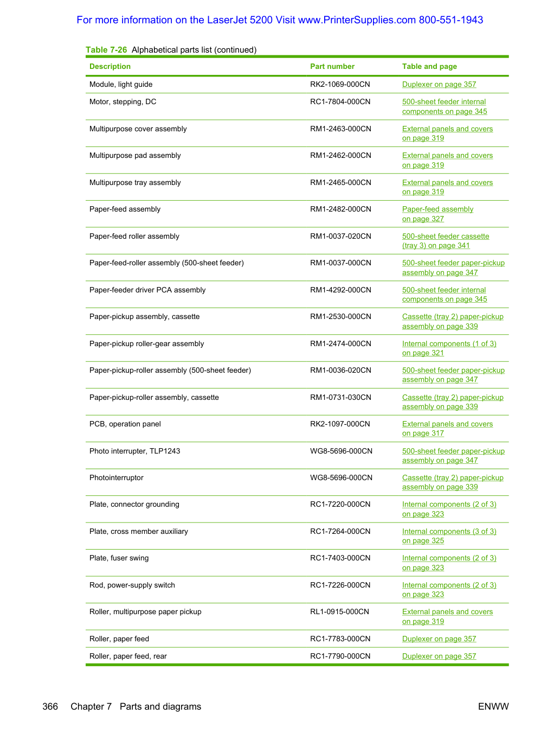Follow the RM1-0037-000CN row page 347 link

click(453, 267)
